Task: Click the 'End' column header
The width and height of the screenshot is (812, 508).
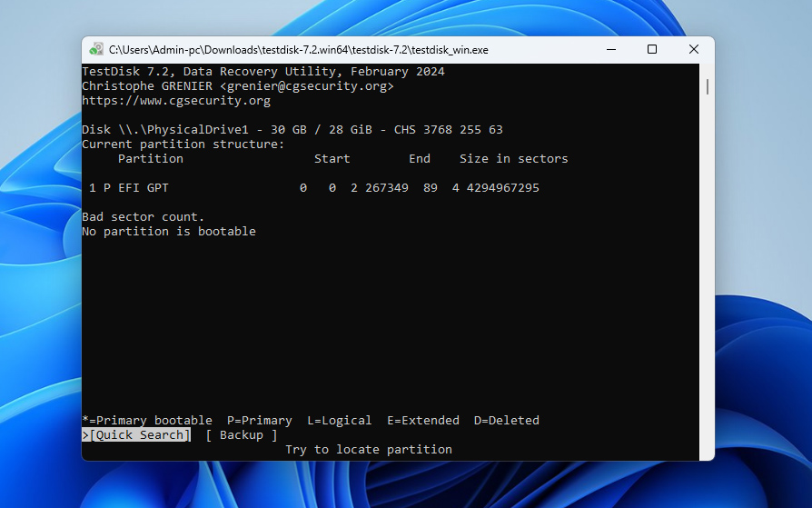Action: (x=420, y=159)
